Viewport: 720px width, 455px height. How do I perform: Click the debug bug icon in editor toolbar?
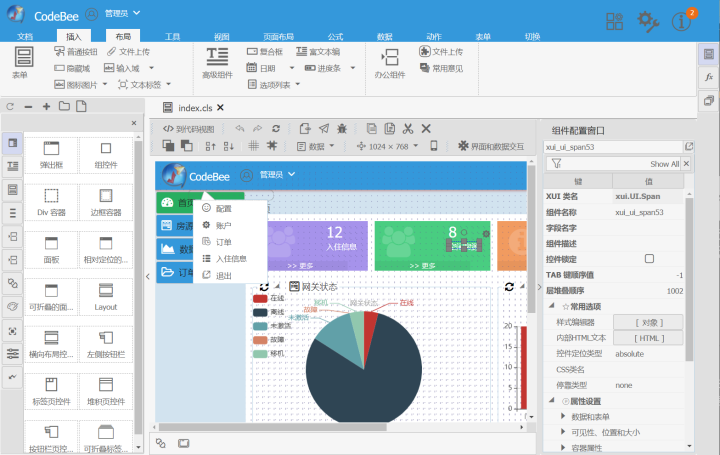pos(342,129)
